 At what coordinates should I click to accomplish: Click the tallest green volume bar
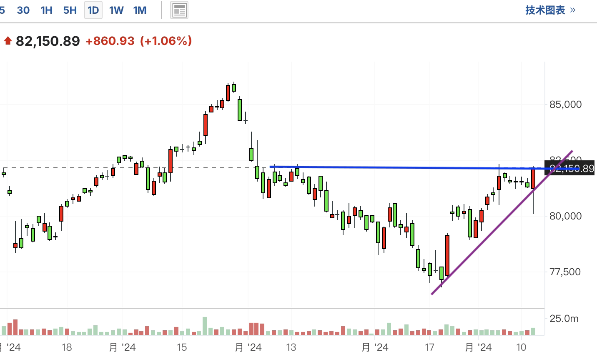[205, 326]
